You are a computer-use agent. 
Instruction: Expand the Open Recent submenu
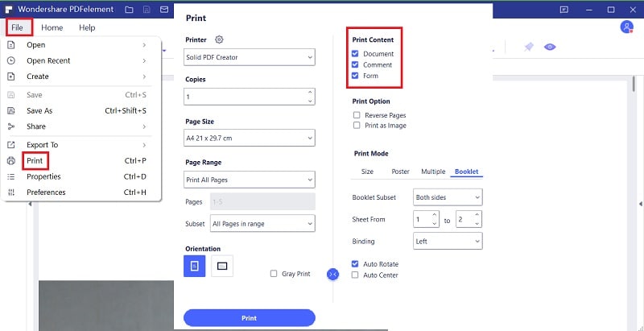(x=144, y=60)
